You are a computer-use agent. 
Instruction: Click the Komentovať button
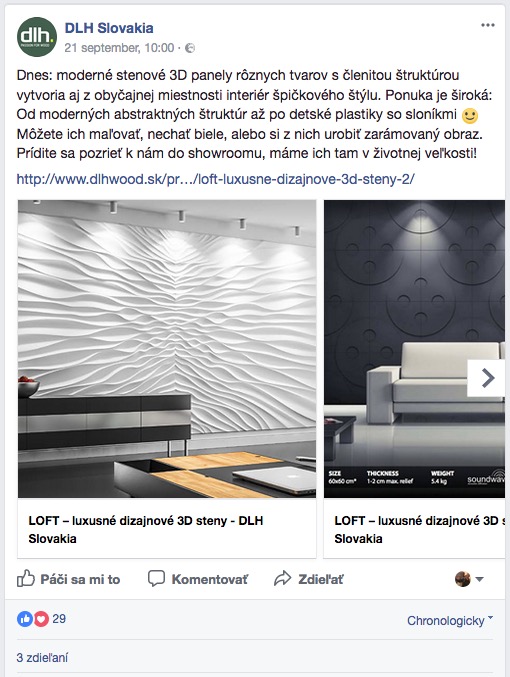pos(198,579)
